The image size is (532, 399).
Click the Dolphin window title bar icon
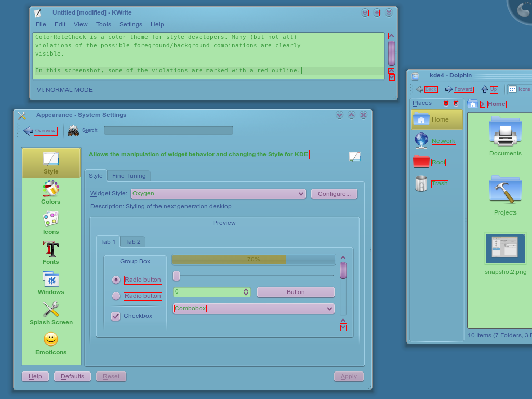tap(415, 76)
